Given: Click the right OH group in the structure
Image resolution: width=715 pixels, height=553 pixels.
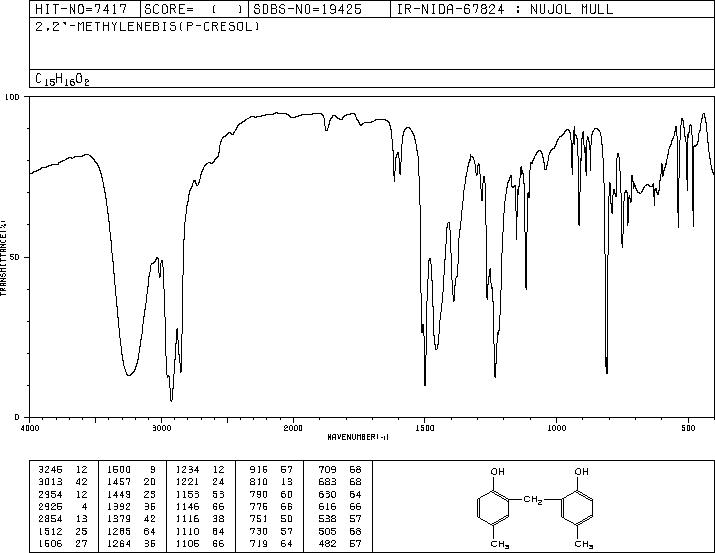Looking at the screenshot, I should click(x=581, y=471).
